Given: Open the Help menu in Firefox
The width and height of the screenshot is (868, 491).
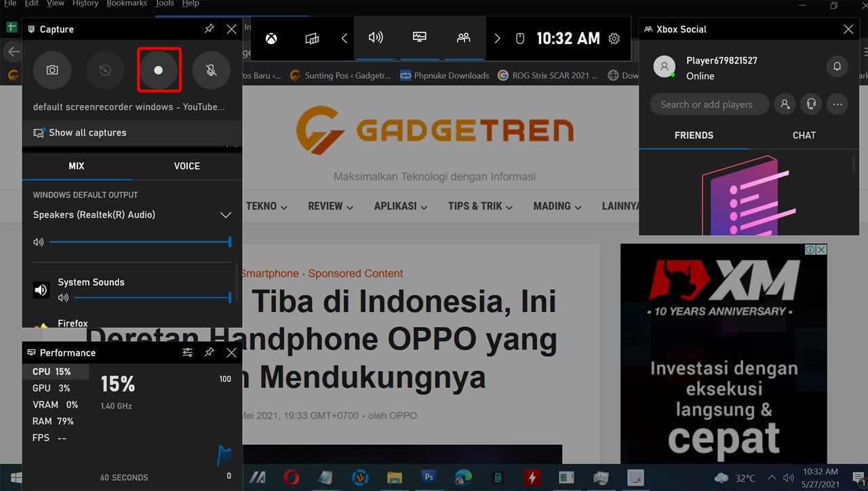Looking at the screenshot, I should tap(191, 3).
